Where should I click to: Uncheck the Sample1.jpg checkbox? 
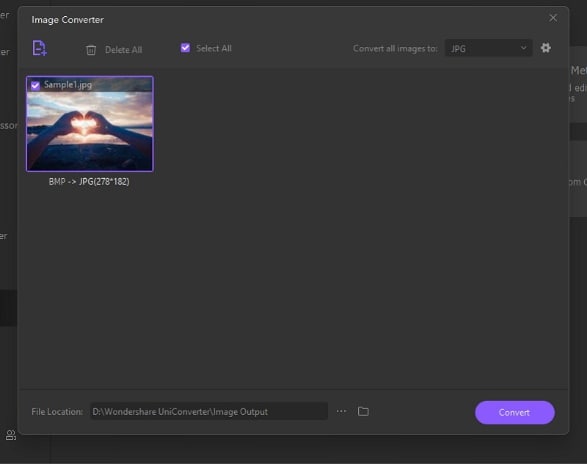(x=35, y=85)
